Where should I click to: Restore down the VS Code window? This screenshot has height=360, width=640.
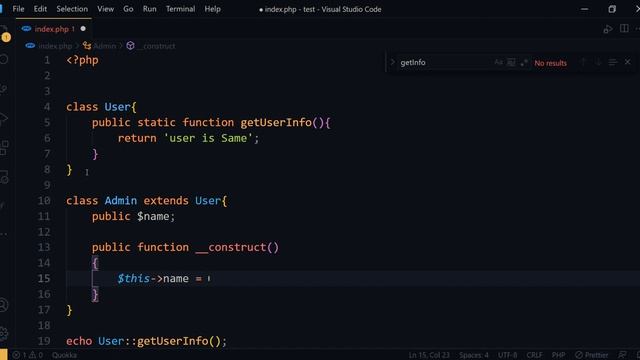(612, 9)
